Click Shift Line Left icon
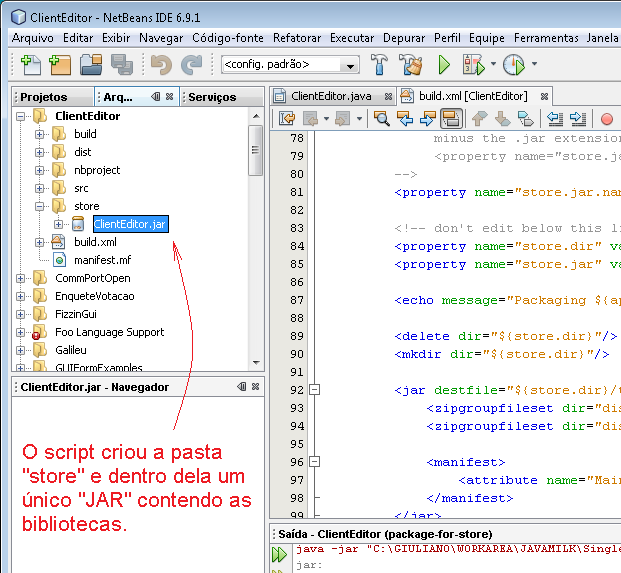621x573 pixels. tap(555, 118)
